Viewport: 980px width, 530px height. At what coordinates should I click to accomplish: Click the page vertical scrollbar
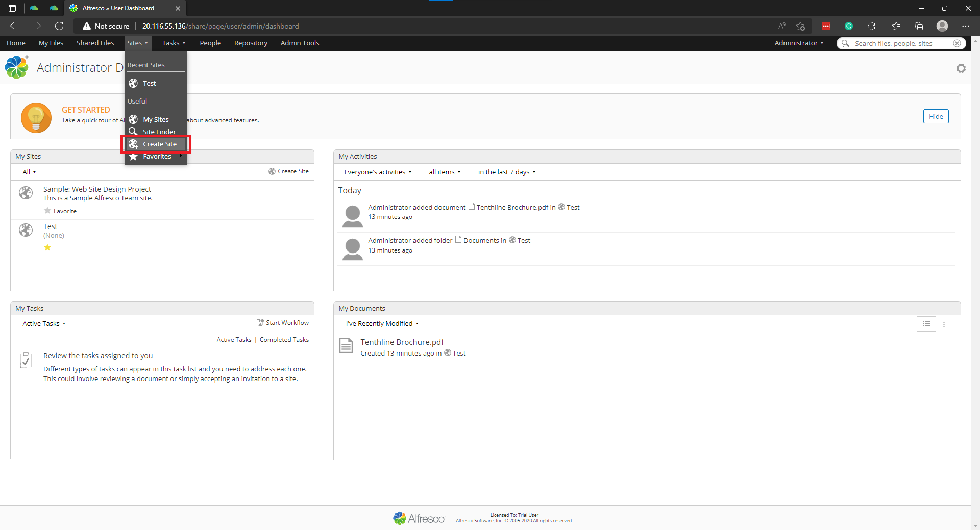point(975,283)
